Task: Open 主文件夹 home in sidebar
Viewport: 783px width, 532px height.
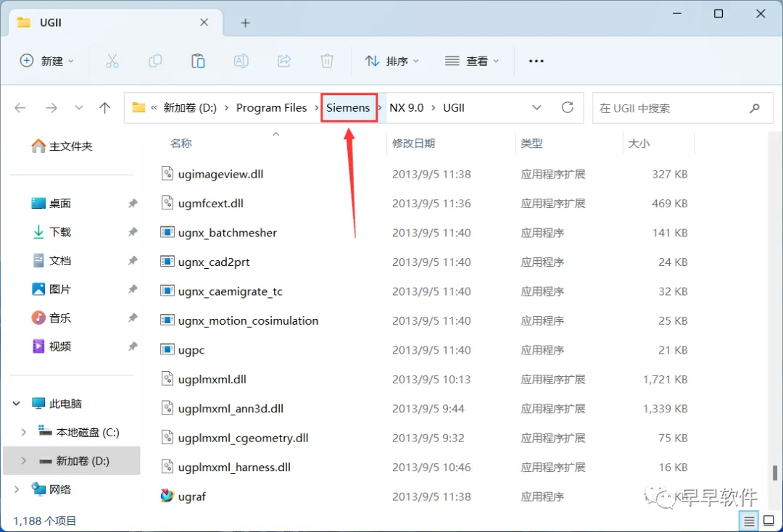Action: [62, 146]
